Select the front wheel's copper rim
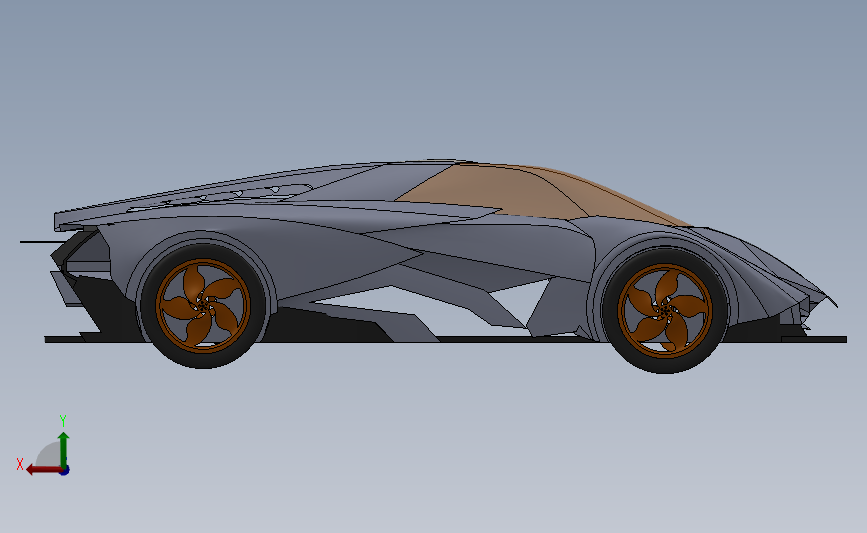 [665, 311]
